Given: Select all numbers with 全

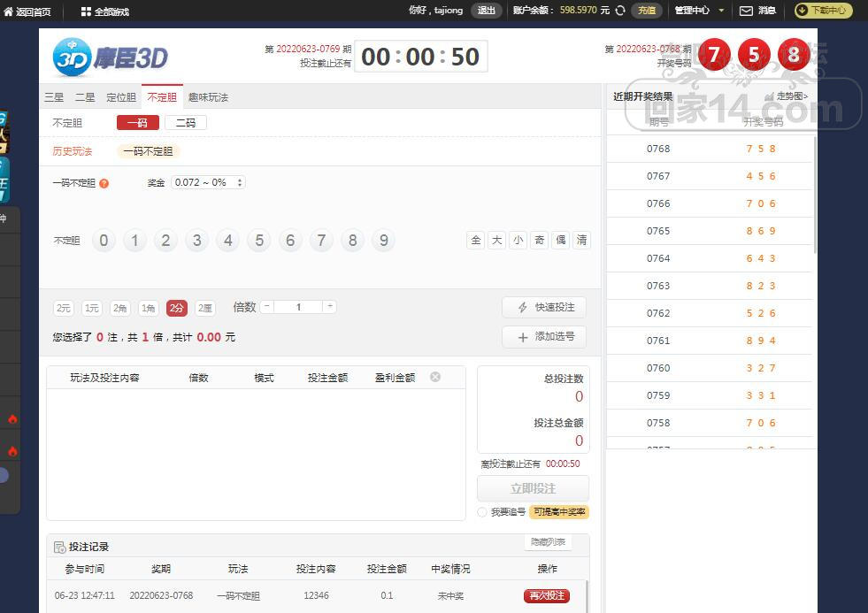Looking at the screenshot, I should [x=476, y=240].
